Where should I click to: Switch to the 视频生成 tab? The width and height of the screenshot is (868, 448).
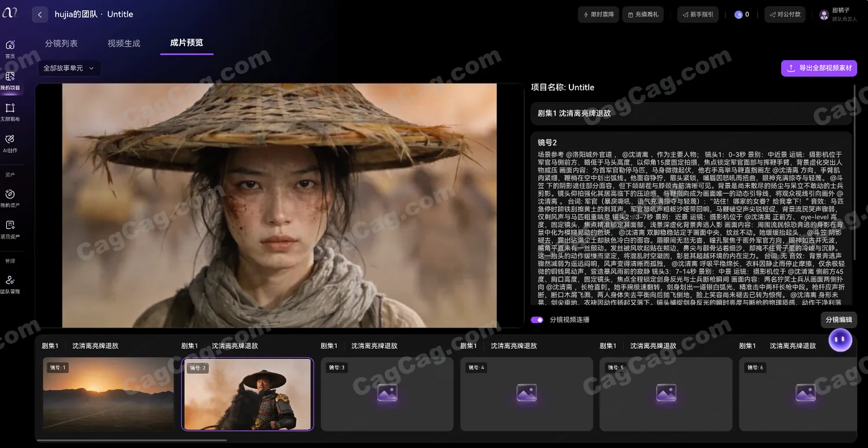[124, 43]
